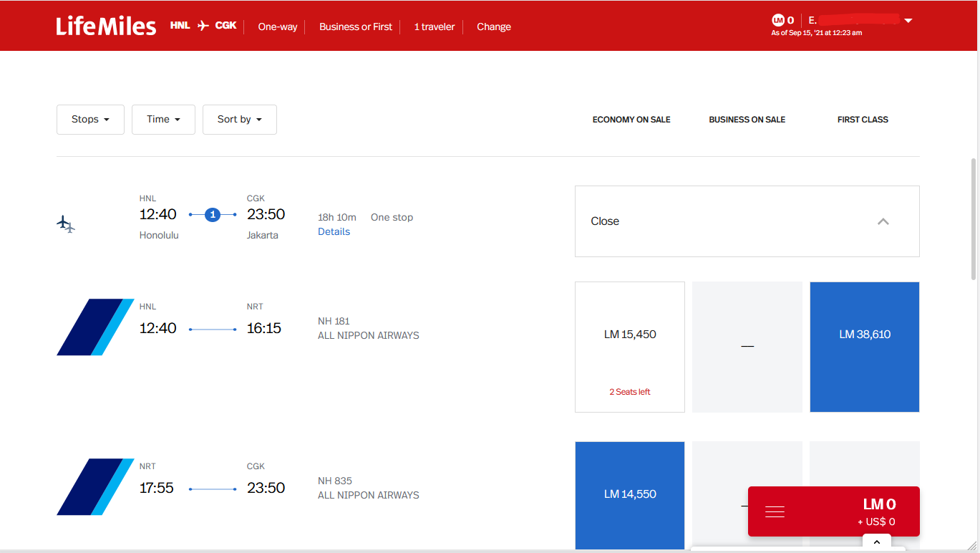Click the balance date As of Sep 15
The height and width of the screenshot is (553, 980).
tap(816, 33)
